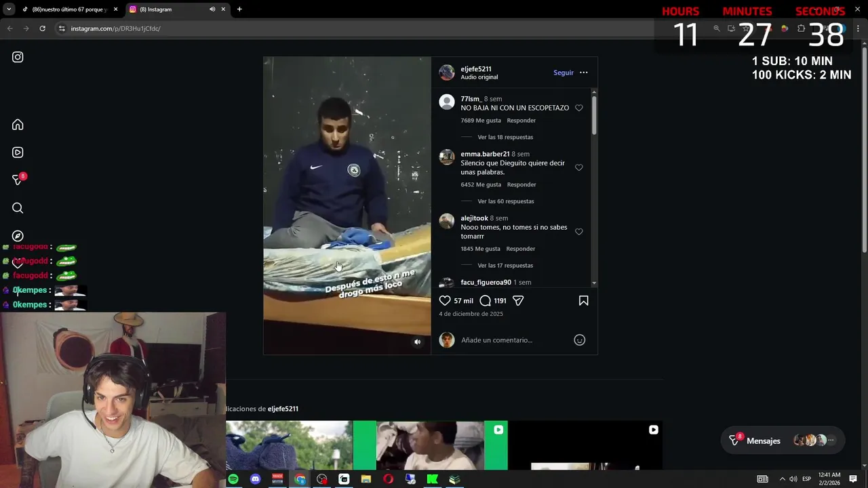
Task: Open the Reels icon in sidebar
Action: point(18,152)
